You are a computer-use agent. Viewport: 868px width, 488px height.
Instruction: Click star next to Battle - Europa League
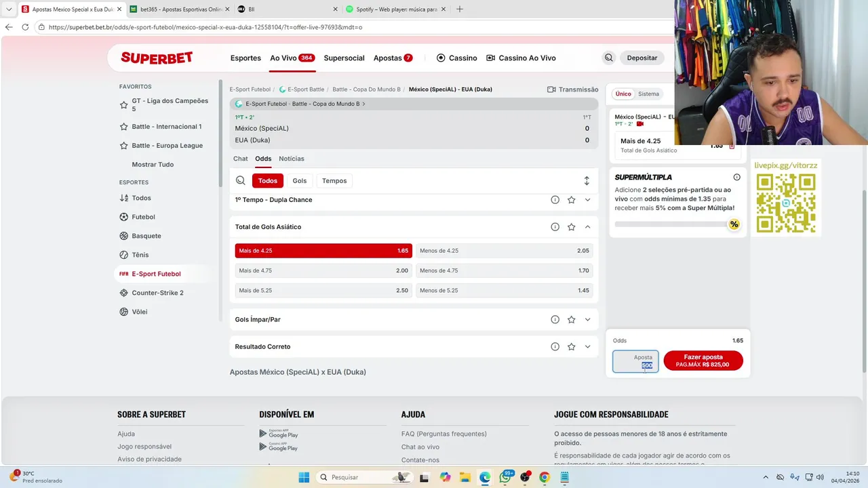[123, 146]
